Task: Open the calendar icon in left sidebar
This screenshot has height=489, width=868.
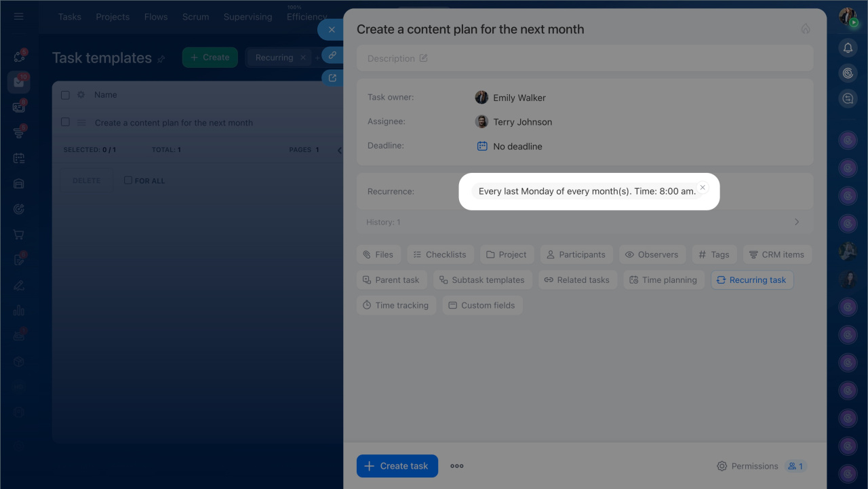Action: [18, 158]
